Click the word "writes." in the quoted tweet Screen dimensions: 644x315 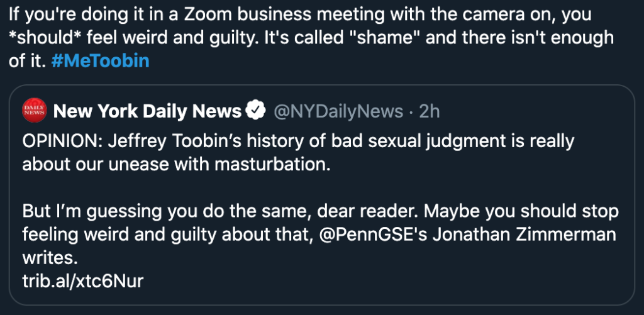[x=50, y=258]
